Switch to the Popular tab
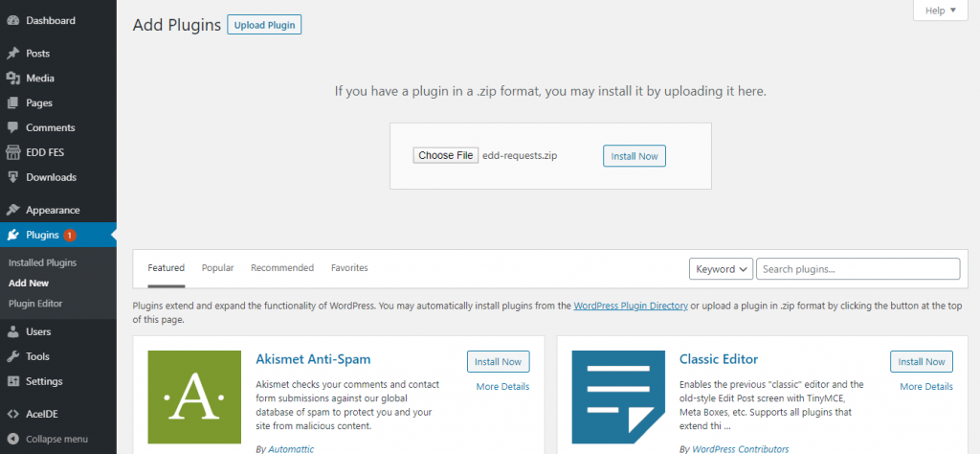The width and height of the screenshot is (980, 454). (217, 267)
